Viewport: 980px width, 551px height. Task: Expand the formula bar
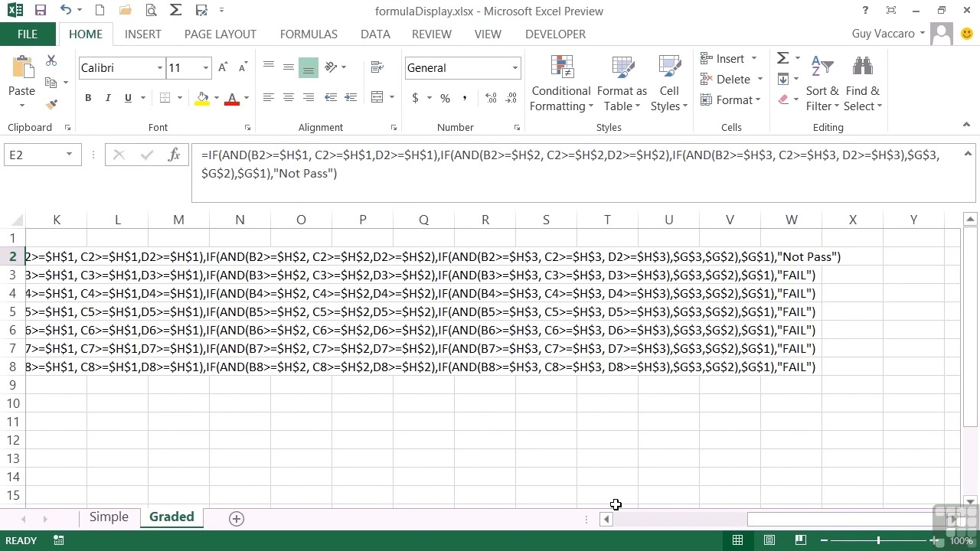click(x=969, y=154)
